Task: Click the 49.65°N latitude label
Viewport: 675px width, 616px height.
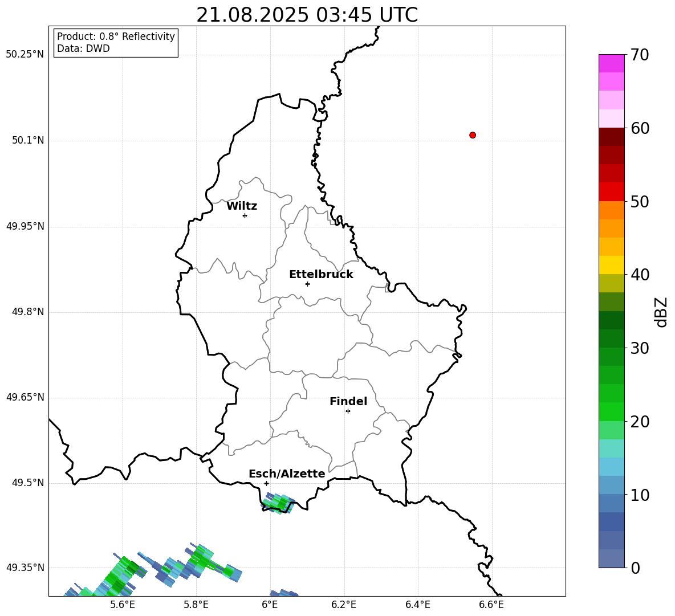Action: point(25,397)
